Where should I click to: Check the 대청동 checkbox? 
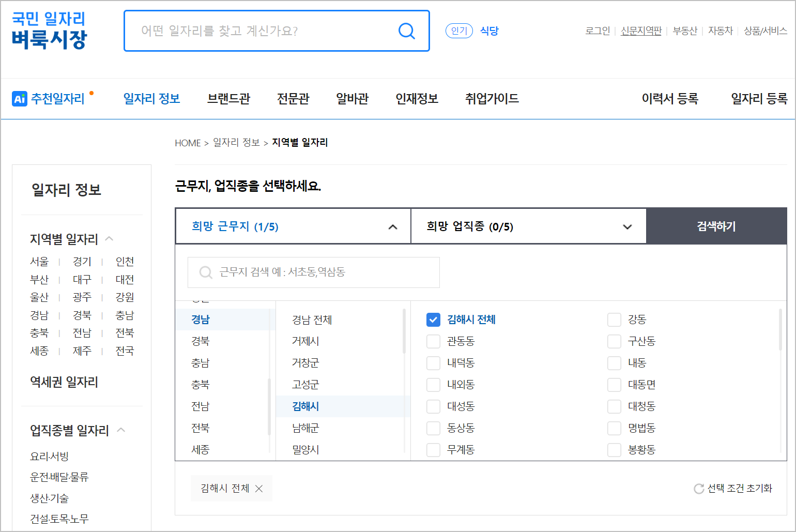614,406
